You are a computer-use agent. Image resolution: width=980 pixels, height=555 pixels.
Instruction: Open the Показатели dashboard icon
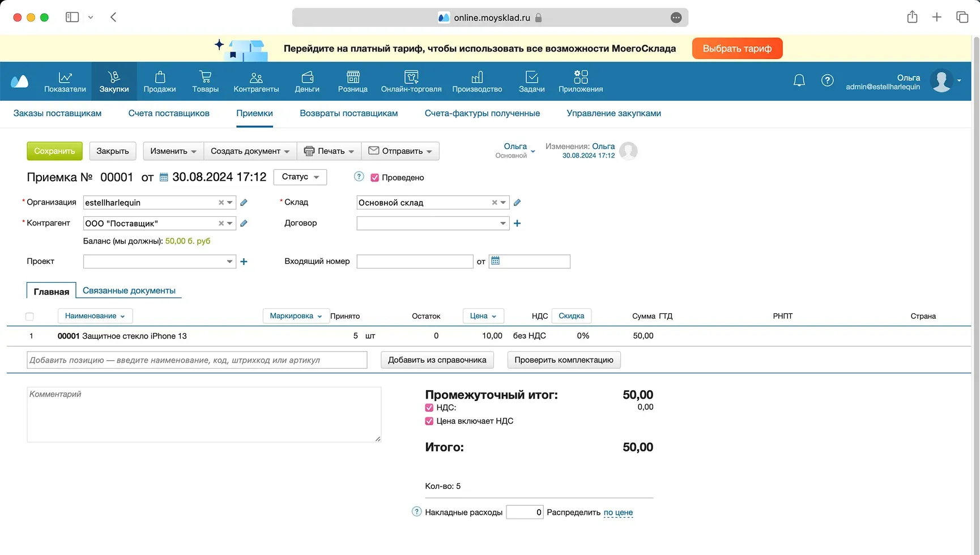click(65, 80)
